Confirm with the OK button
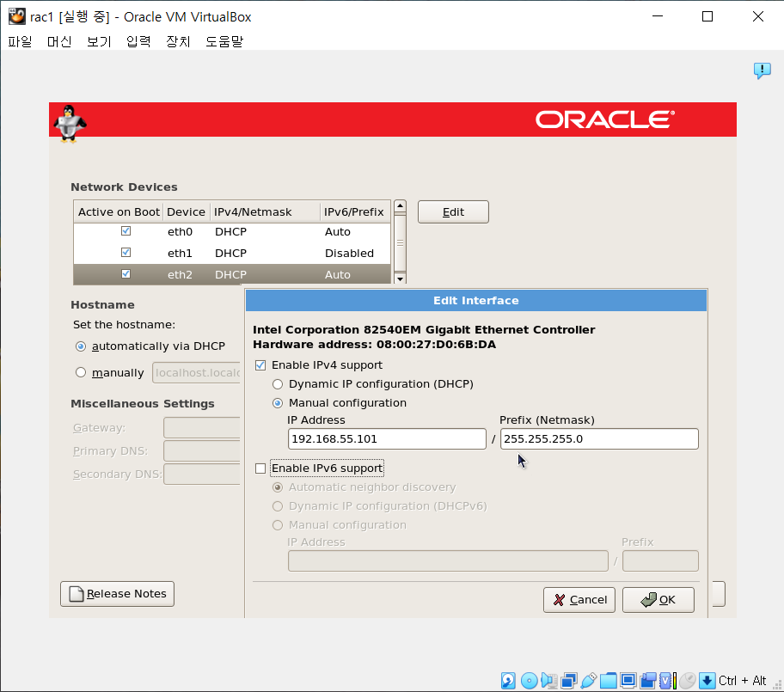 click(x=658, y=599)
